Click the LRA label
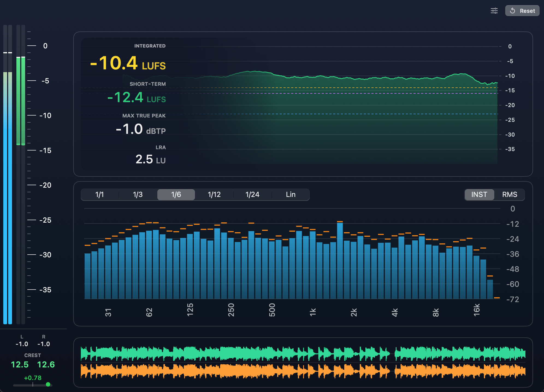 coord(161,148)
